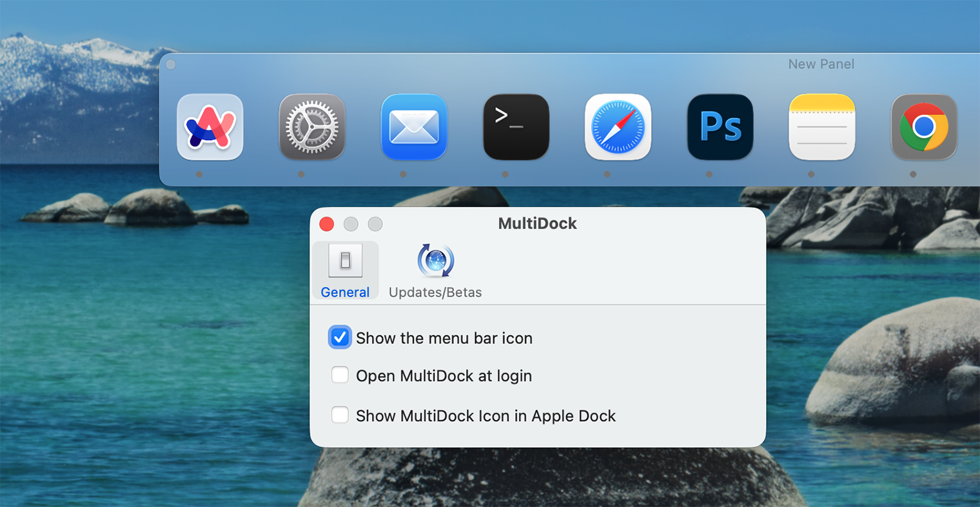Open Google Chrome from the dock panel
Image resolution: width=980 pixels, height=507 pixels.
(923, 127)
